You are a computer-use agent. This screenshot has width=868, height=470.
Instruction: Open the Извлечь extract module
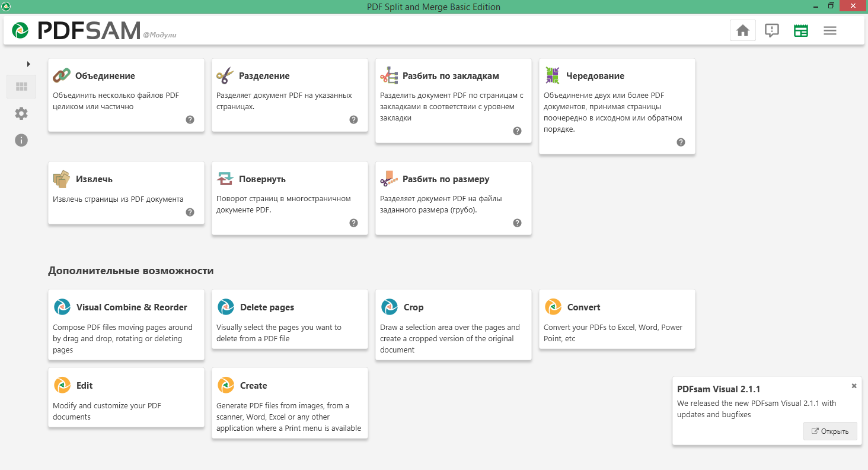click(126, 193)
